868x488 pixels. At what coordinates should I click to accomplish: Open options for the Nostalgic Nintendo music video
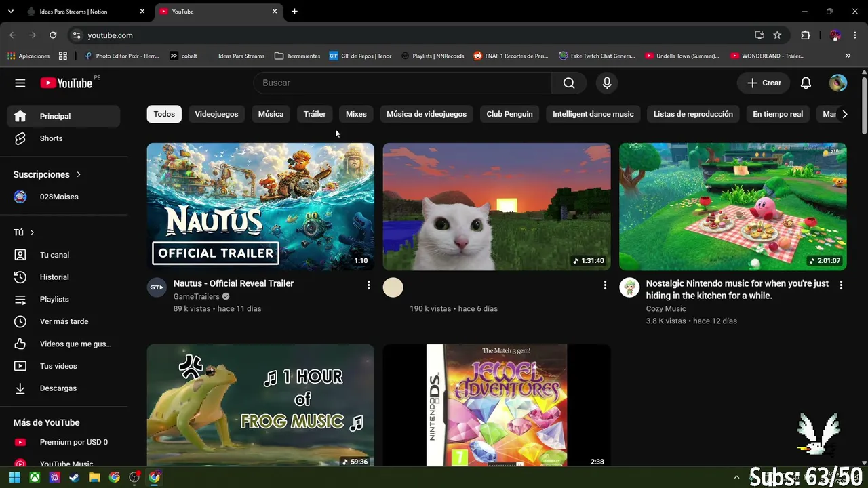pos(841,285)
